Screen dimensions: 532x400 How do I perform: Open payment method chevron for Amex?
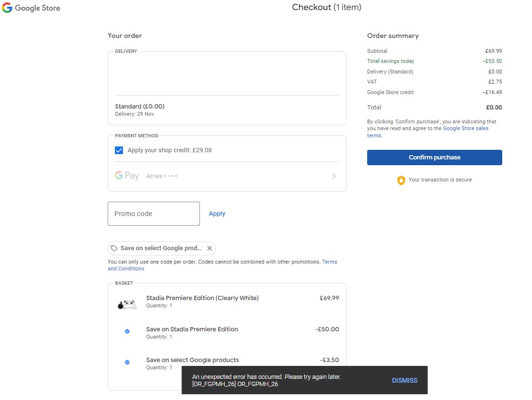pos(334,176)
